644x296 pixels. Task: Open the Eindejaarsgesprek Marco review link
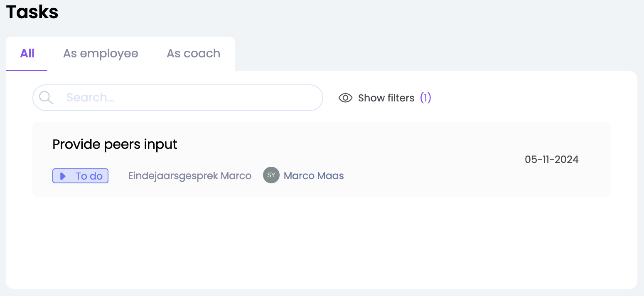point(189,176)
